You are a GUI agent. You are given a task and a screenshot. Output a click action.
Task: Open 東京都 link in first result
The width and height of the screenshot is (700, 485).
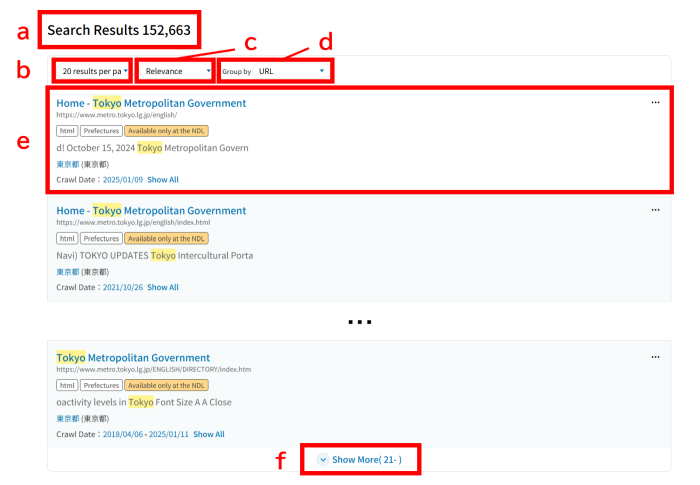pyautogui.click(x=67, y=164)
